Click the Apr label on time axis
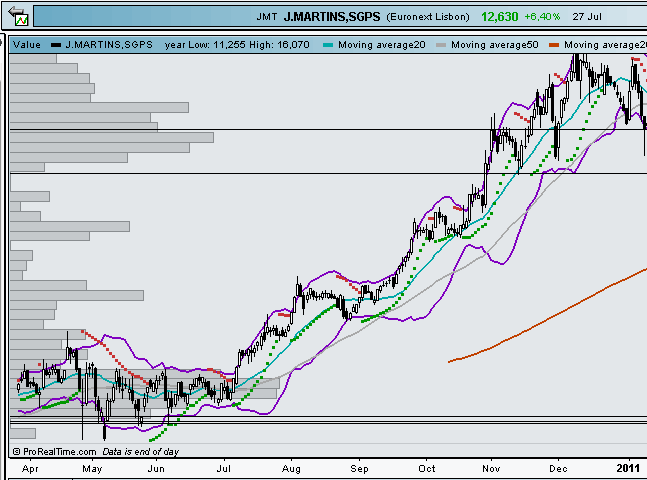Image resolution: width=647 pixels, height=480 pixels. click(x=30, y=468)
